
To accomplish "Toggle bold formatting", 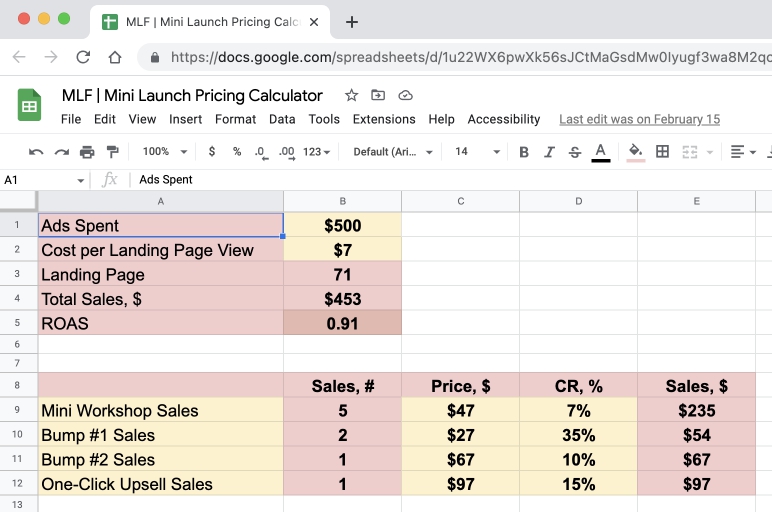I will [x=524, y=152].
